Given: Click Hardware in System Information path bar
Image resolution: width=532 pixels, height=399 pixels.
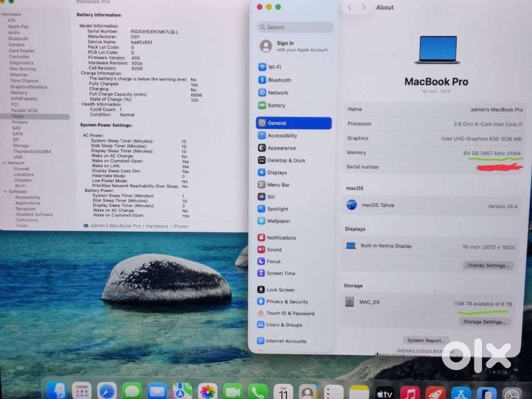Looking at the screenshot, I should pyautogui.click(x=157, y=226).
